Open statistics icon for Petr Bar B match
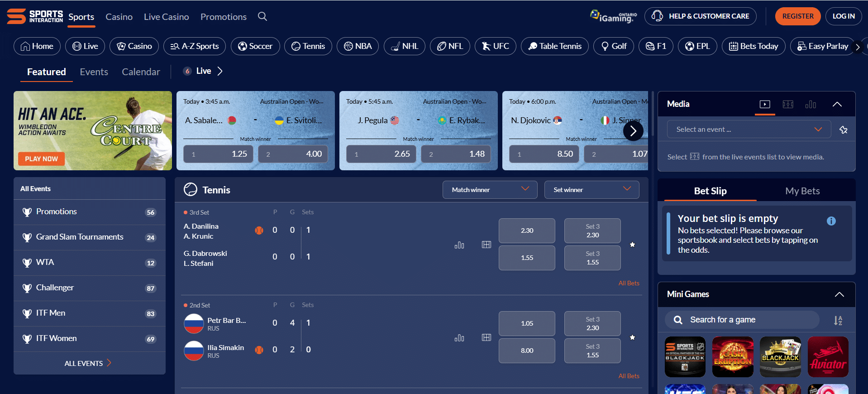 (x=459, y=338)
